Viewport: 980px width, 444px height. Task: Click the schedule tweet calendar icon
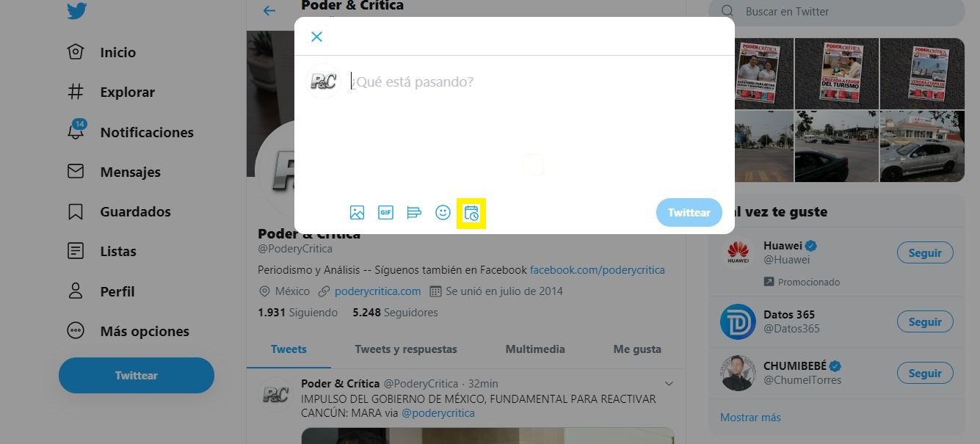pos(471,214)
